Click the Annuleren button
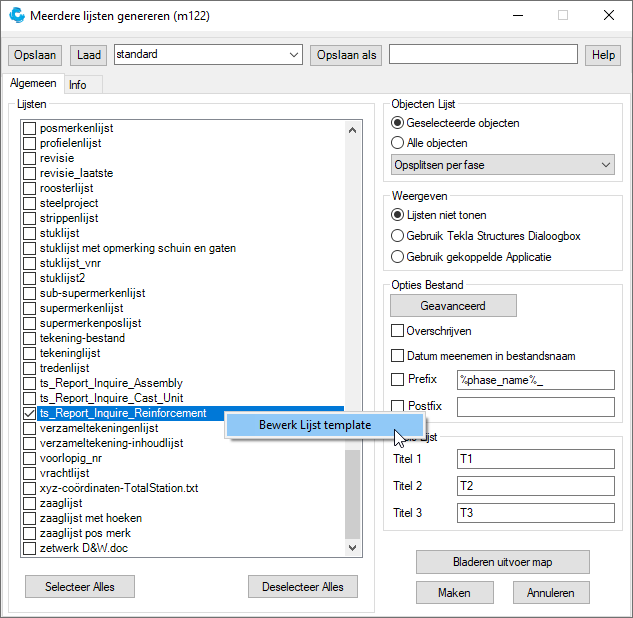This screenshot has height=618, width=633. [551, 593]
